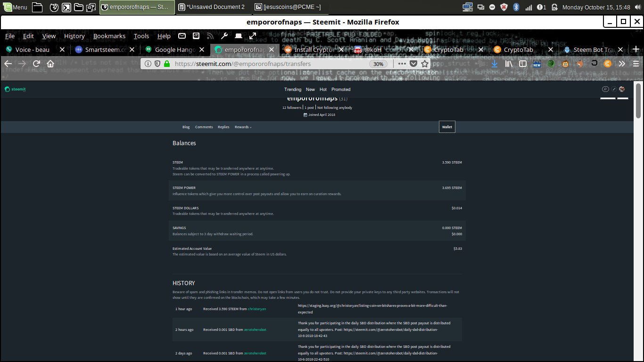Click the Bluetooth tray icon
Screen dimensions: 644x362
(x=516, y=7)
